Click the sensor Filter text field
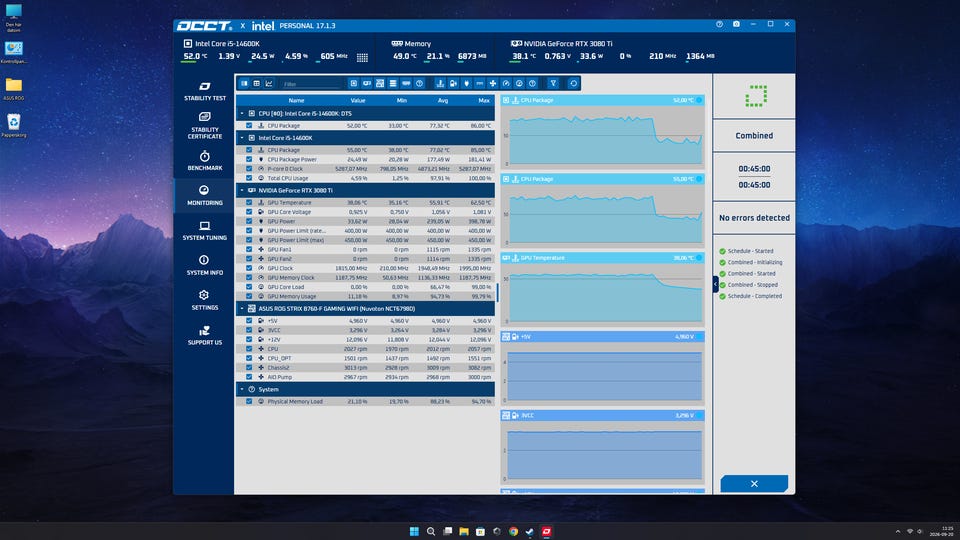The image size is (960, 540). coord(311,84)
